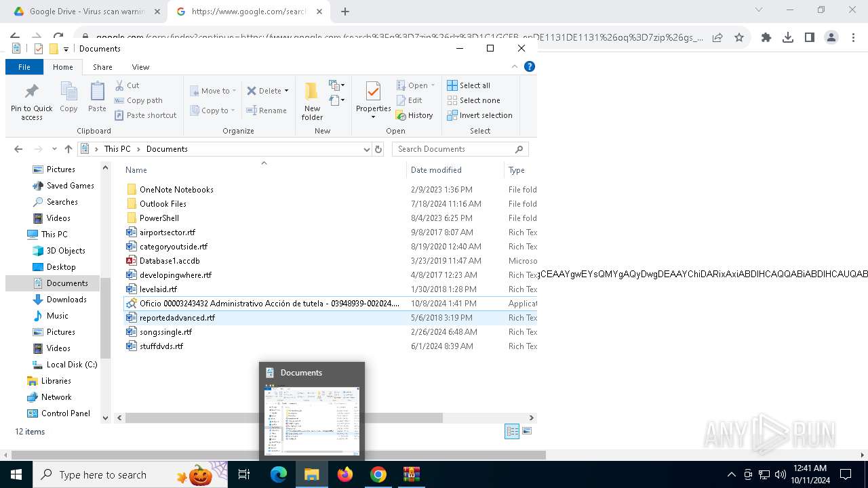Screen dimensions: 868x488
Task: Select Desktop in navigation pane
Action: (61, 267)
